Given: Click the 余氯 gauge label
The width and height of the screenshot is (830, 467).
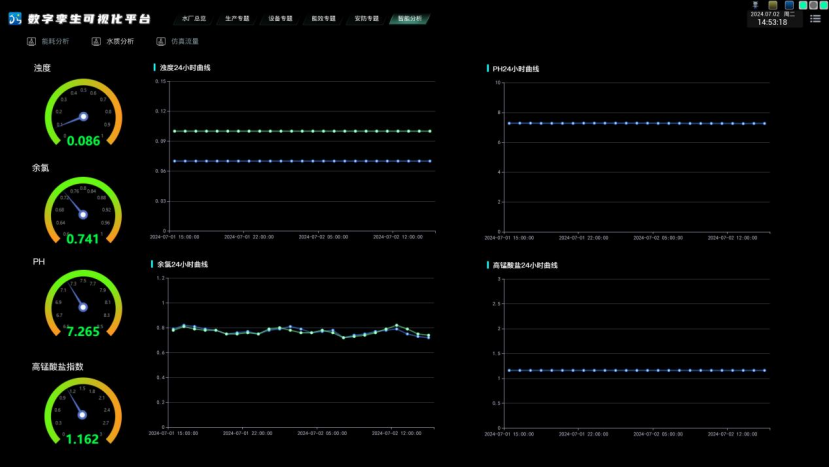Looking at the screenshot, I should (40, 168).
